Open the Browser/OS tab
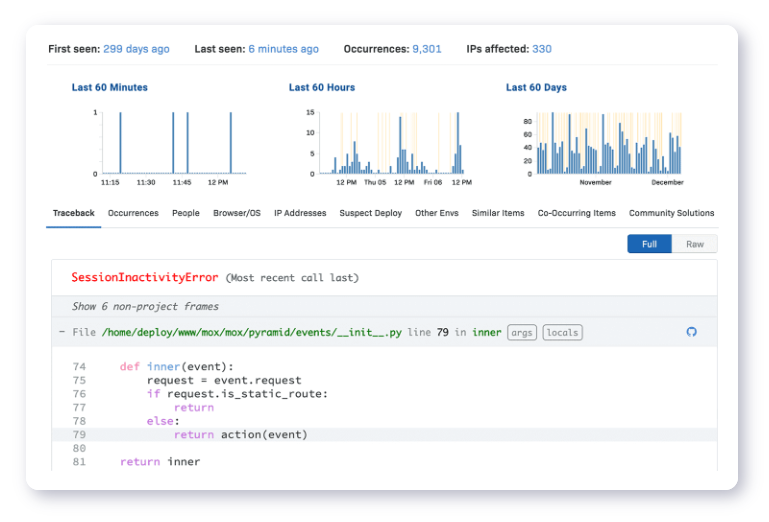The height and width of the screenshot is (522, 769). click(237, 213)
